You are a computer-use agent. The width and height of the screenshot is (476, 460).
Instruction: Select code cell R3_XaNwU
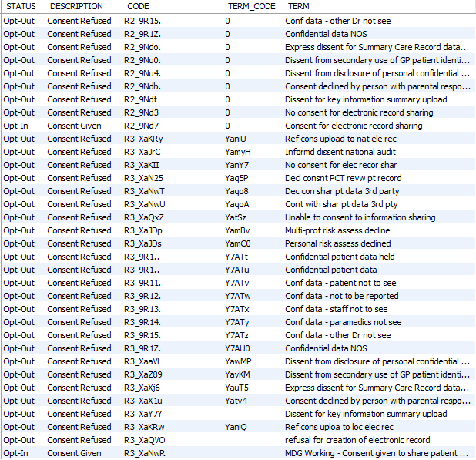pyautogui.click(x=145, y=204)
